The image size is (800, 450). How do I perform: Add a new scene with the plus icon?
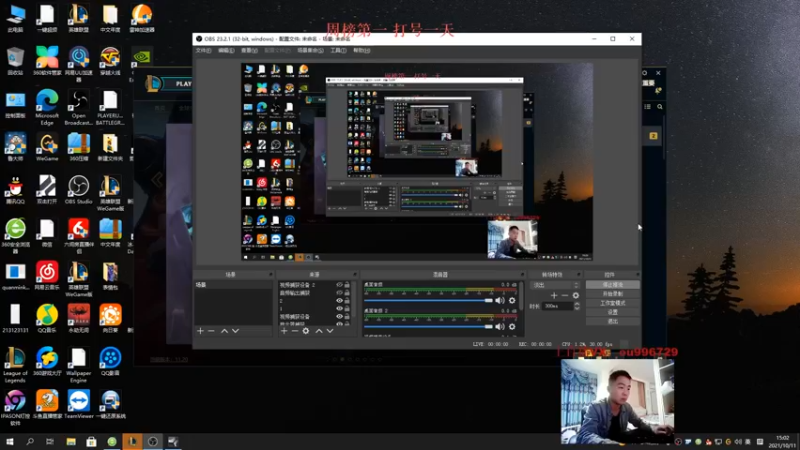coord(201,331)
